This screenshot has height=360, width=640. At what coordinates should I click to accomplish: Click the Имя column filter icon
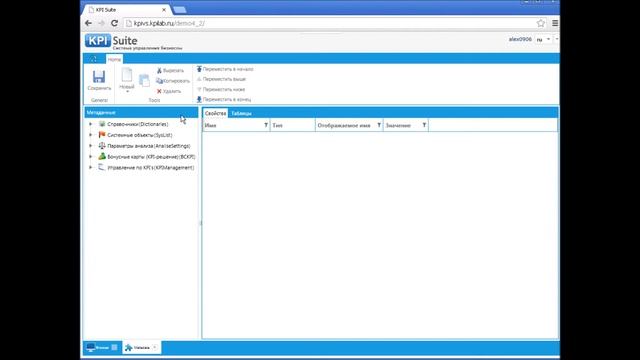pyautogui.click(x=266, y=125)
